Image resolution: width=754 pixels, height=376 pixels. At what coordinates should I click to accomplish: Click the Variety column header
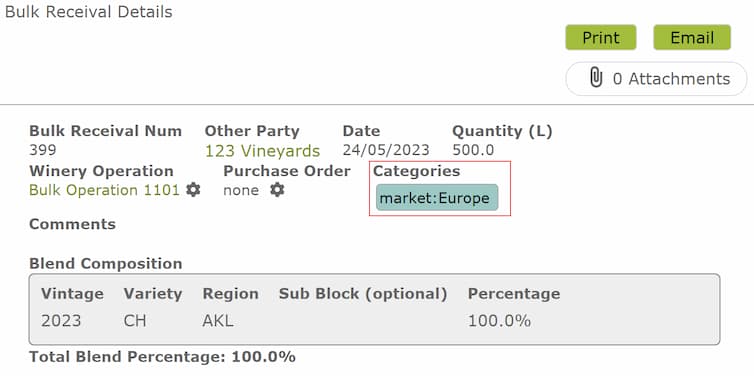coord(153,294)
